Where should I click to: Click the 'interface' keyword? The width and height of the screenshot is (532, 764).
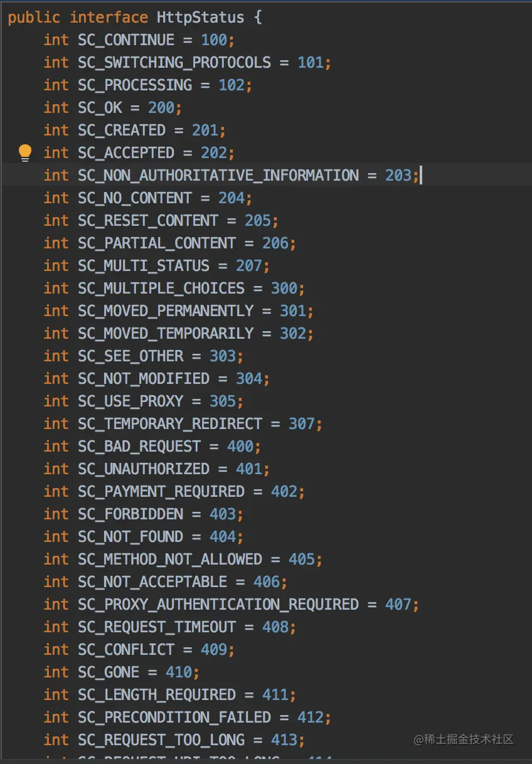coord(109,18)
